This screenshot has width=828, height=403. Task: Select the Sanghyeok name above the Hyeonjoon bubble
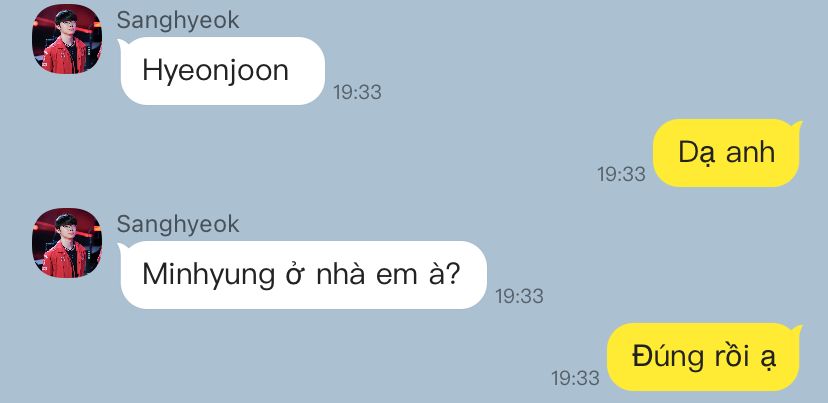pos(178,21)
